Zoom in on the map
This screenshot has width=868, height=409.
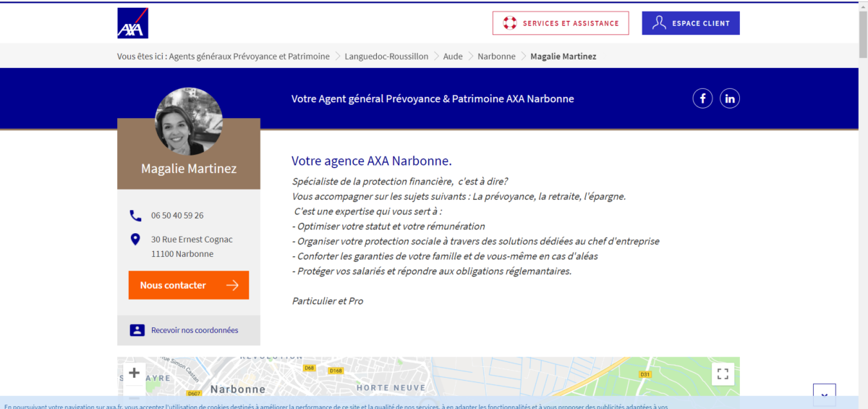pos(134,373)
